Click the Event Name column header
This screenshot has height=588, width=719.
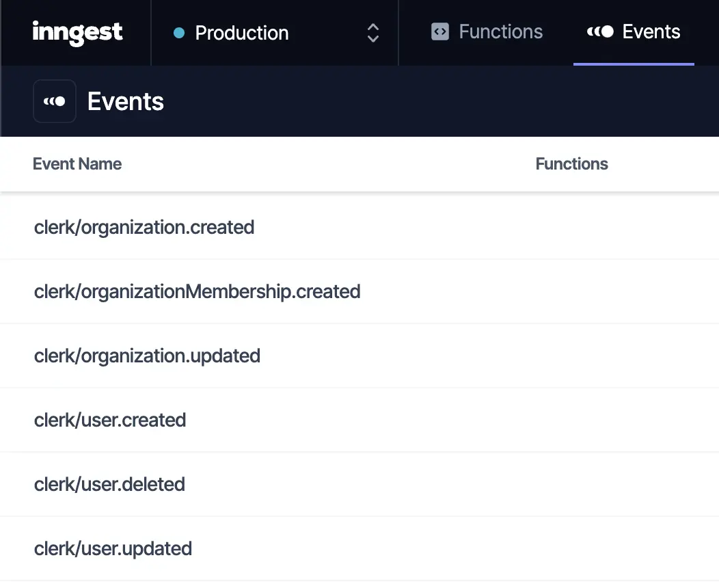pos(77,164)
